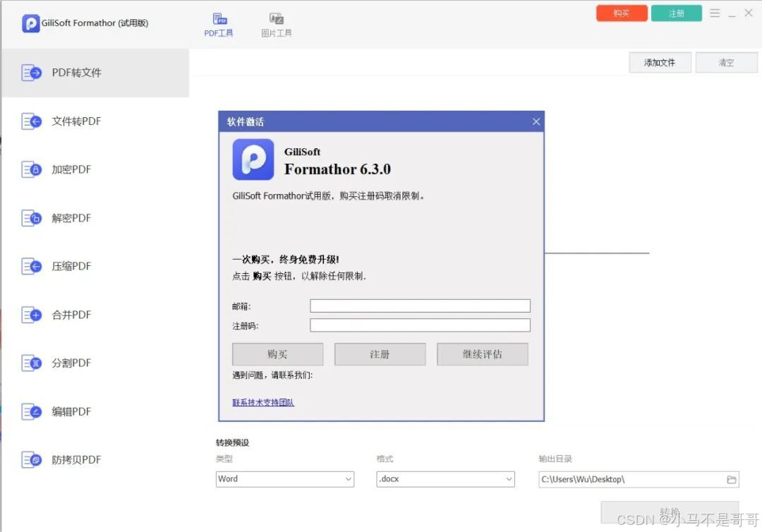Choose 合并PDF from the sidebar
This screenshot has width=762, height=532.
pos(95,315)
